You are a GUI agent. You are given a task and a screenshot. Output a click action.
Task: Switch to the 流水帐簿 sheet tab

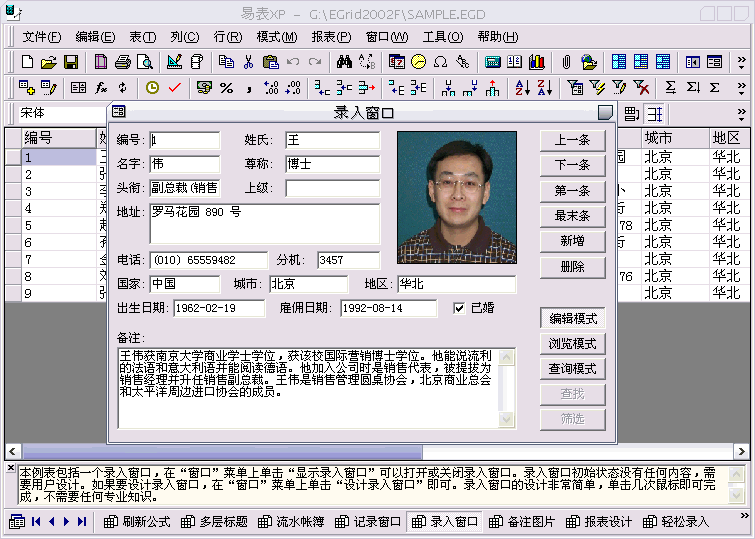291,522
